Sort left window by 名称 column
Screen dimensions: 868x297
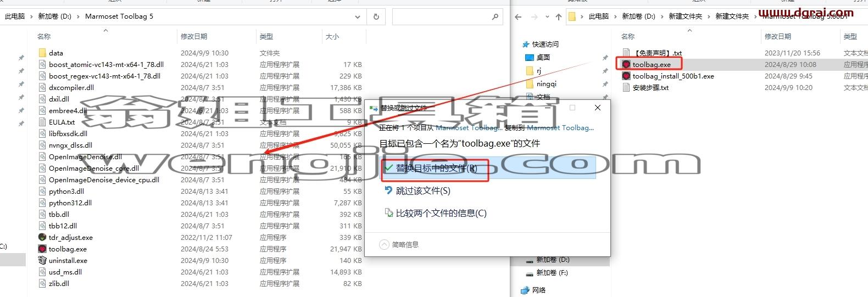[44, 36]
